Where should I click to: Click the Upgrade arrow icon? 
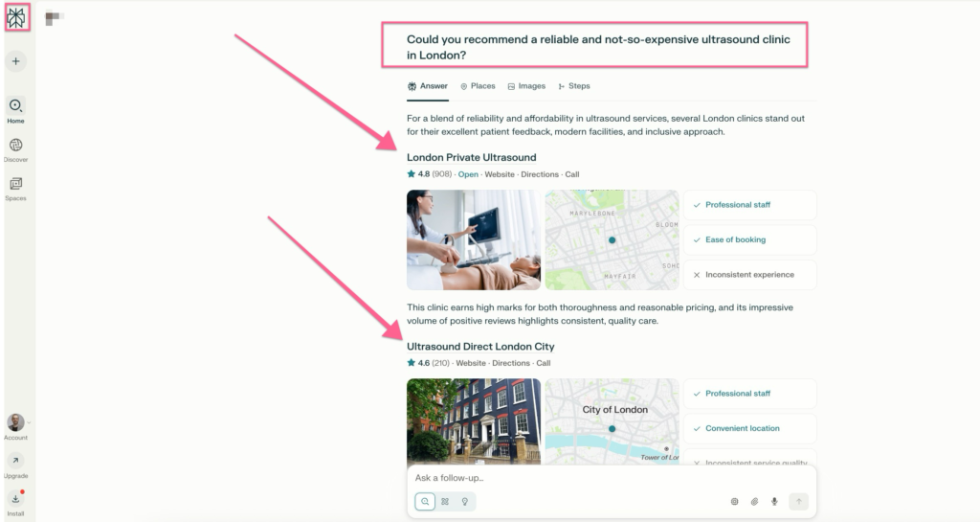point(15,461)
